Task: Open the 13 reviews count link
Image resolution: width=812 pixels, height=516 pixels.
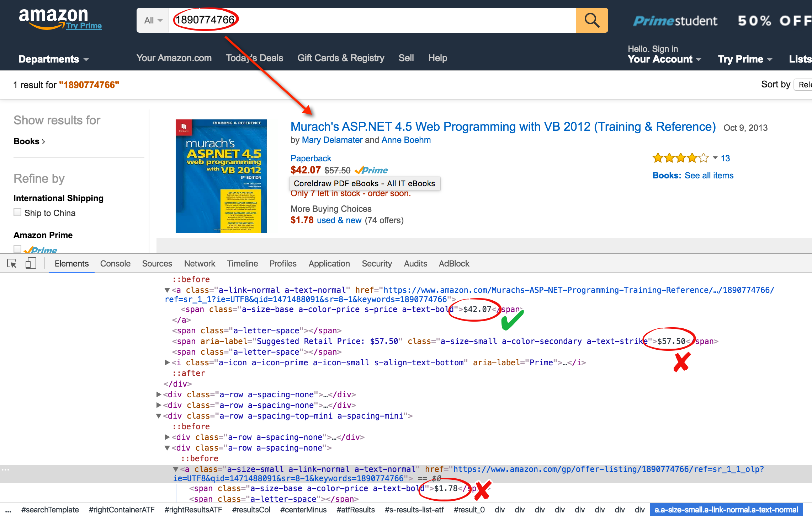Action: 725,158
